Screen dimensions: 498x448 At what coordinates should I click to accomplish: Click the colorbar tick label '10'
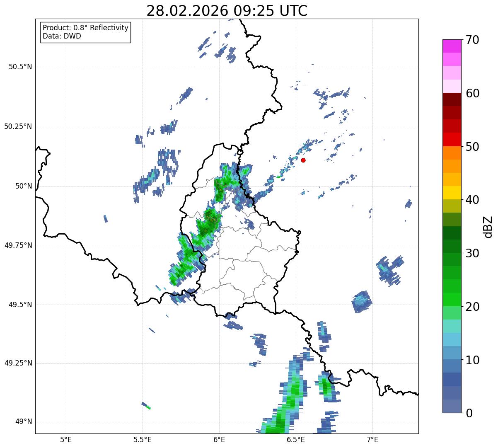pyautogui.click(x=472, y=360)
